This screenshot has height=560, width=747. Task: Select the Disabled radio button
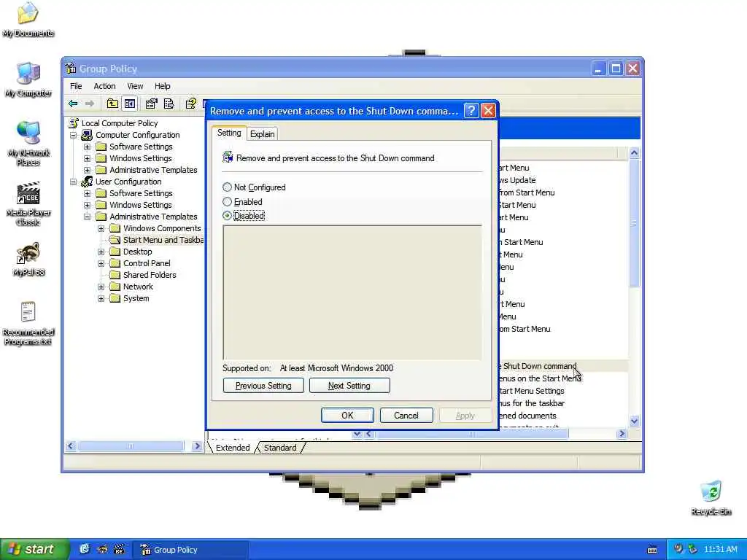click(x=228, y=216)
